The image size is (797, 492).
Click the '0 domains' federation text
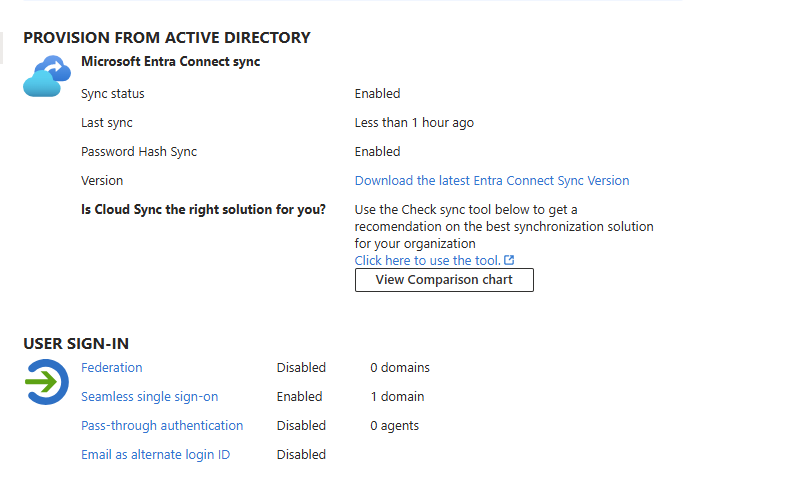(400, 367)
